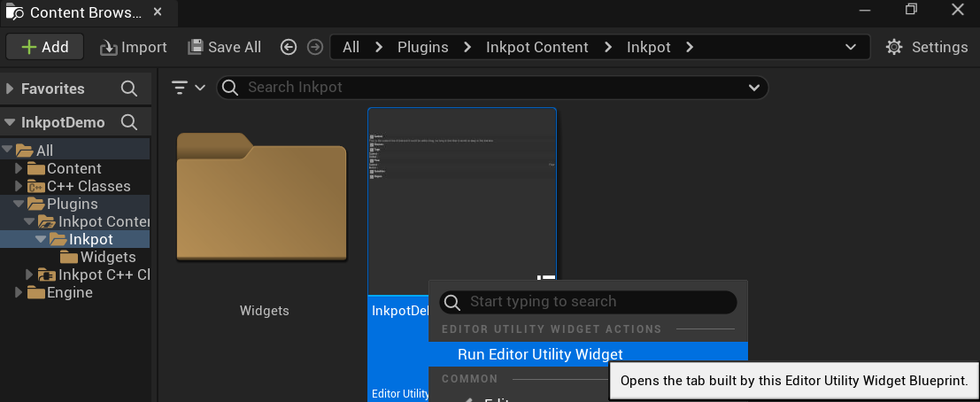Open chevron after Inkpot breadcrumb
This screenshot has width=980, height=402.
click(x=690, y=47)
